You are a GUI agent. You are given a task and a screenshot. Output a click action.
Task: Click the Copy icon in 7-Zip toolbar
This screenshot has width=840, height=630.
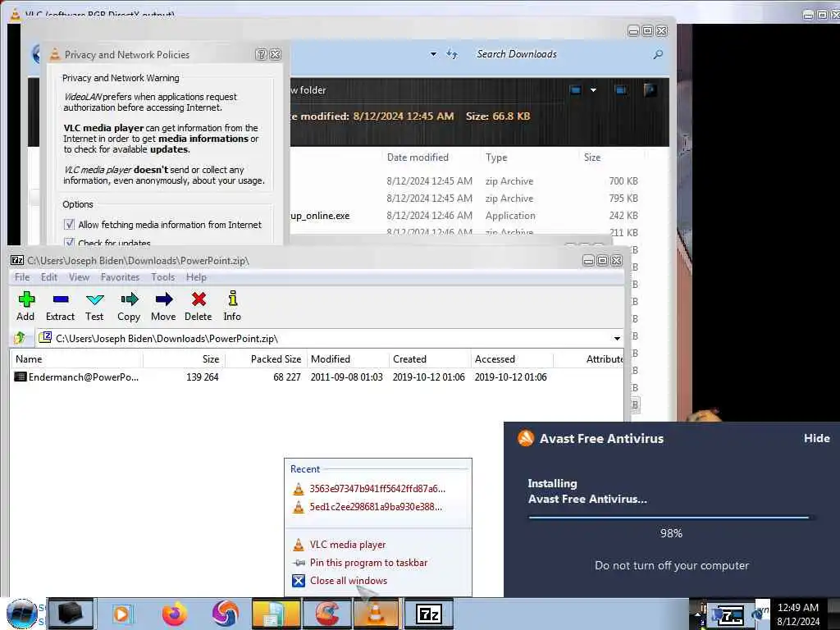click(129, 307)
